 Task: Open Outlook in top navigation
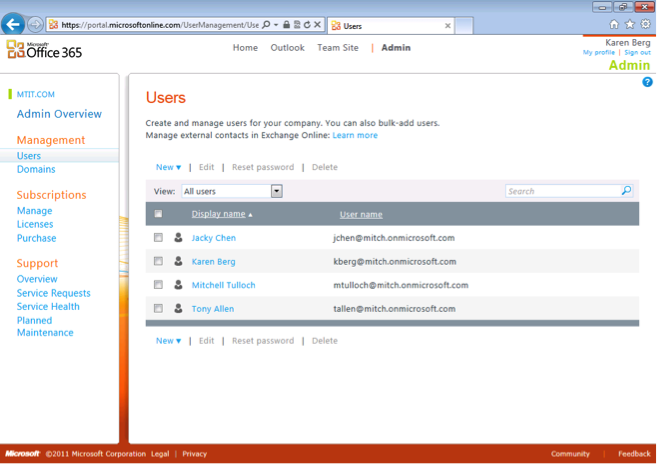(x=287, y=48)
